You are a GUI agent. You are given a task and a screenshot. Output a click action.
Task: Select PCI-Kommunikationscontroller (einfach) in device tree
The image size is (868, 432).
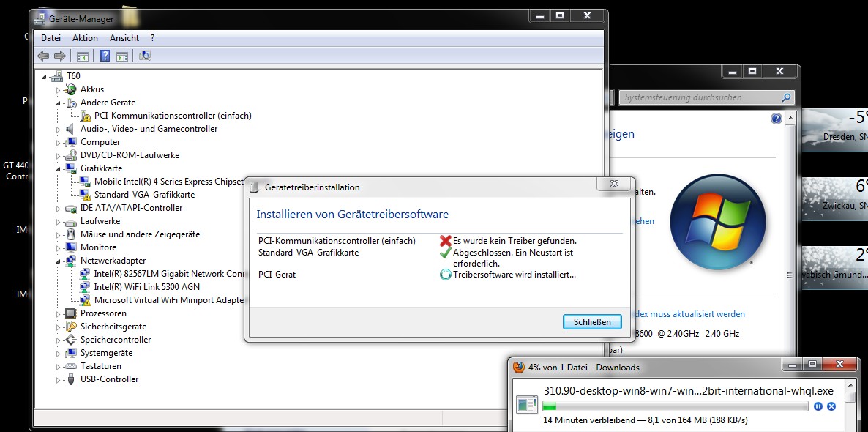click(x=173, y=116)
